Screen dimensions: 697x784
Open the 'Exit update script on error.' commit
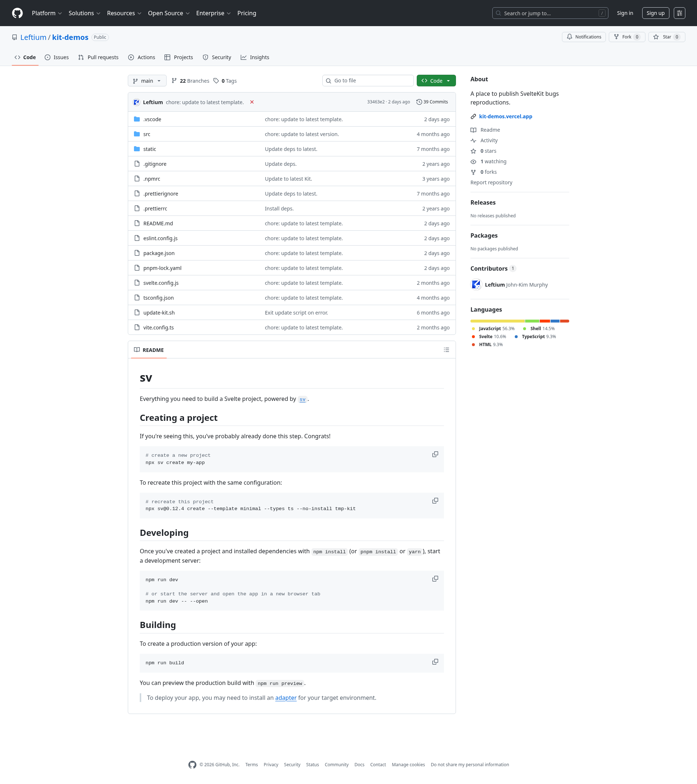[x=296, y=313]
